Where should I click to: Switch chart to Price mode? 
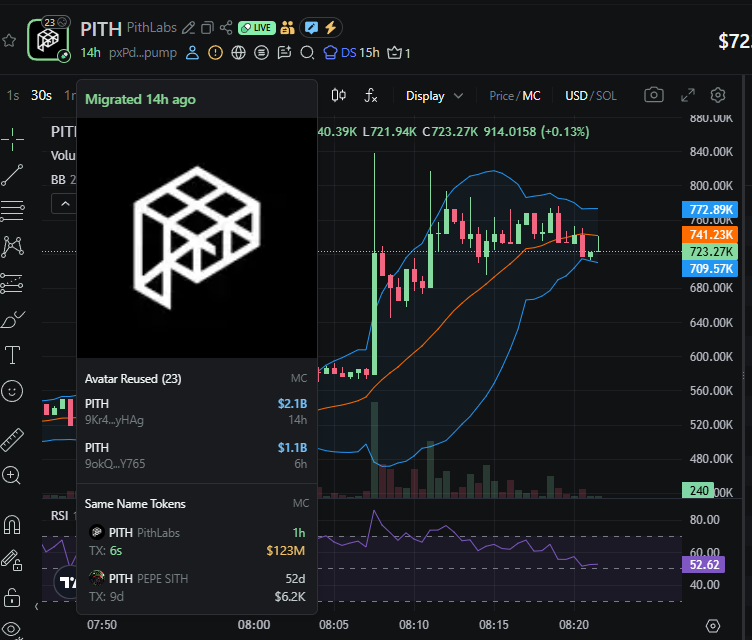(x=501, y=96)
